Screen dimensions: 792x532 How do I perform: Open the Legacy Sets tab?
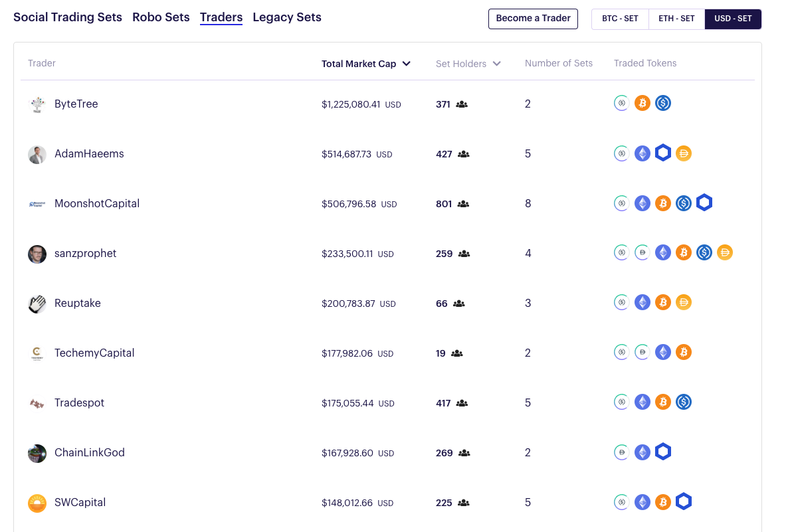(x=287, y=17)
